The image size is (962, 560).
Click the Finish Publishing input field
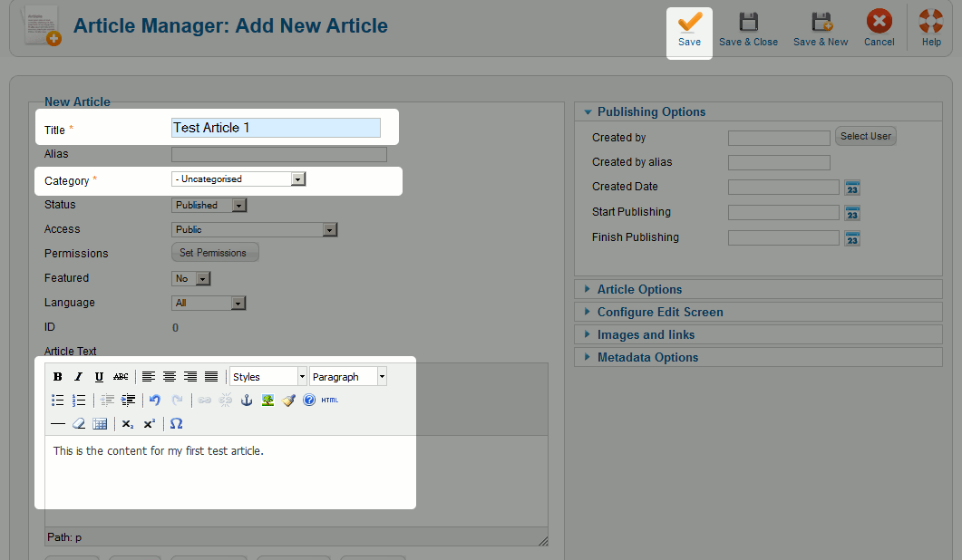[x=783, y=238]
